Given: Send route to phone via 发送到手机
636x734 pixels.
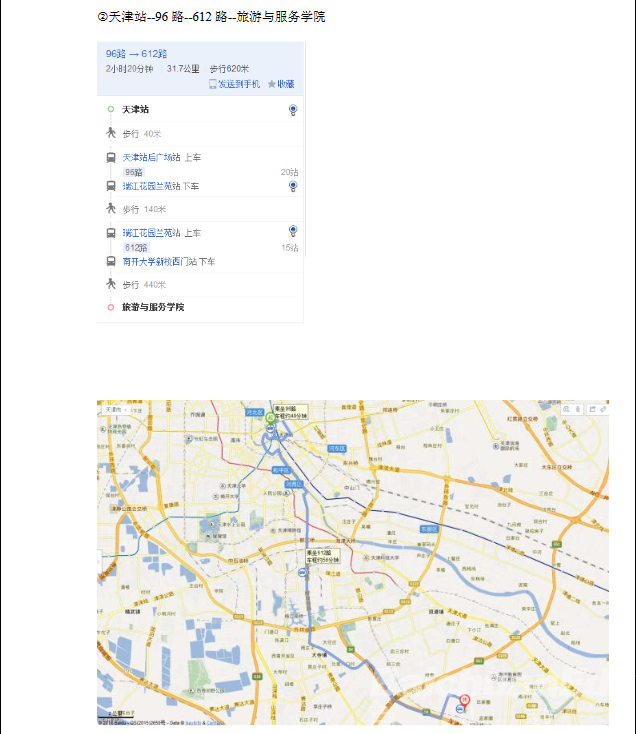Looking at the screenshot, I should 234,84.
